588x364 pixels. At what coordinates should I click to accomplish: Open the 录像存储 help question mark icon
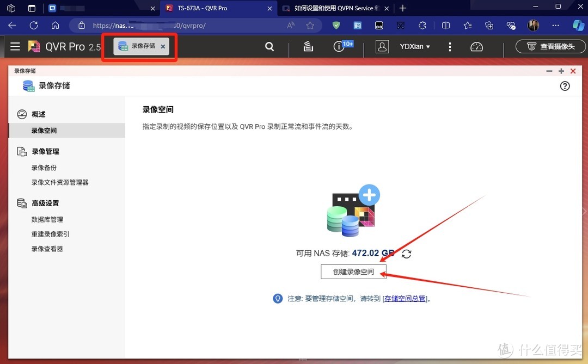[x=565, y=85]
